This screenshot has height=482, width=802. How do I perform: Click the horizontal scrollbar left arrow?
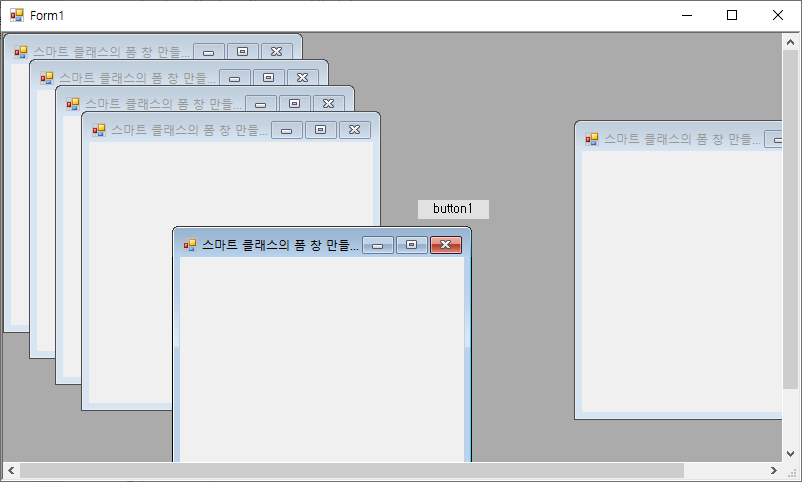(11, 470)
